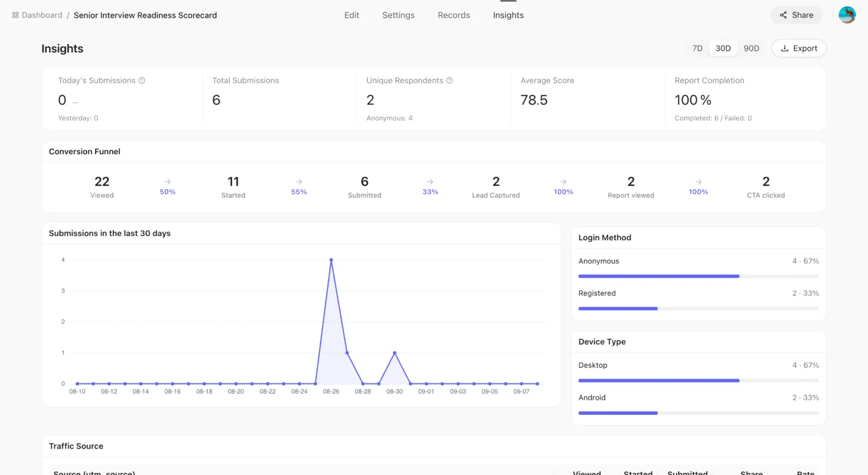Click the 55% conversion rate
This screenshot has width=868, height=475.
tap(299, 192)
